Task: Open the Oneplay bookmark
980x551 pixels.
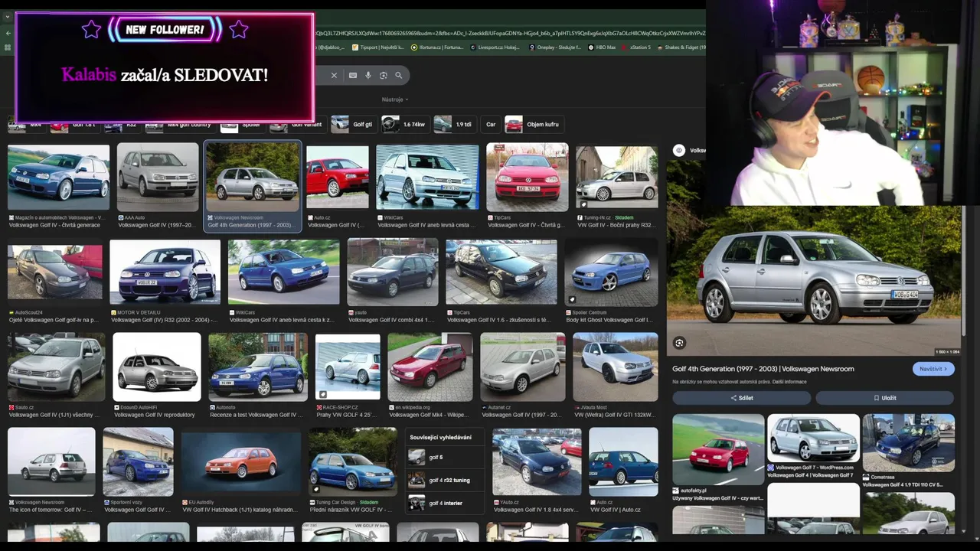Action: tap(554, 47)
